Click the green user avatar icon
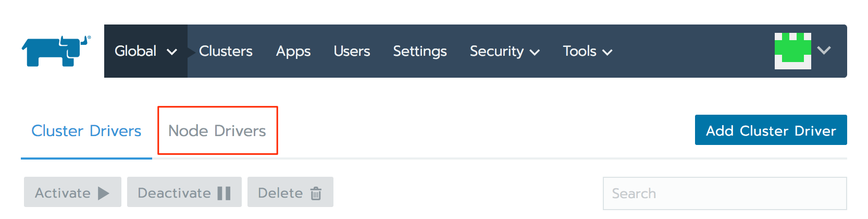868x219 pixels. coord(792,51)
